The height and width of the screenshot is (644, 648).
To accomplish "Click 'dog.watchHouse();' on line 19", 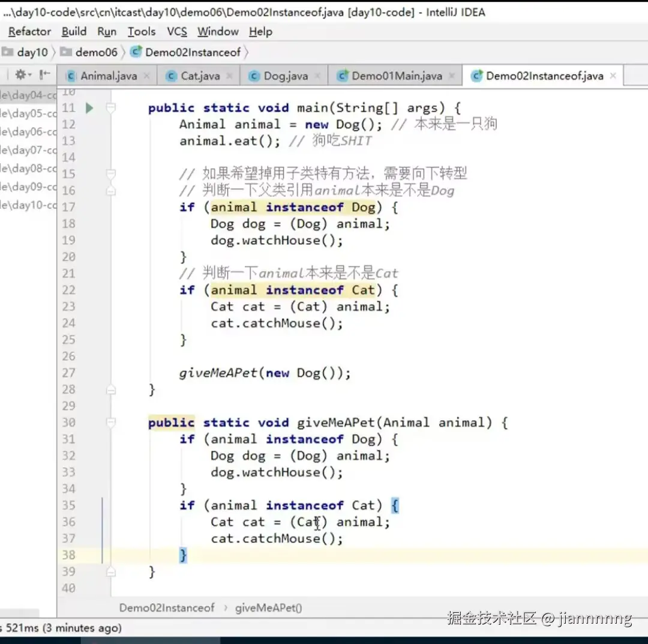I will 277,241.
